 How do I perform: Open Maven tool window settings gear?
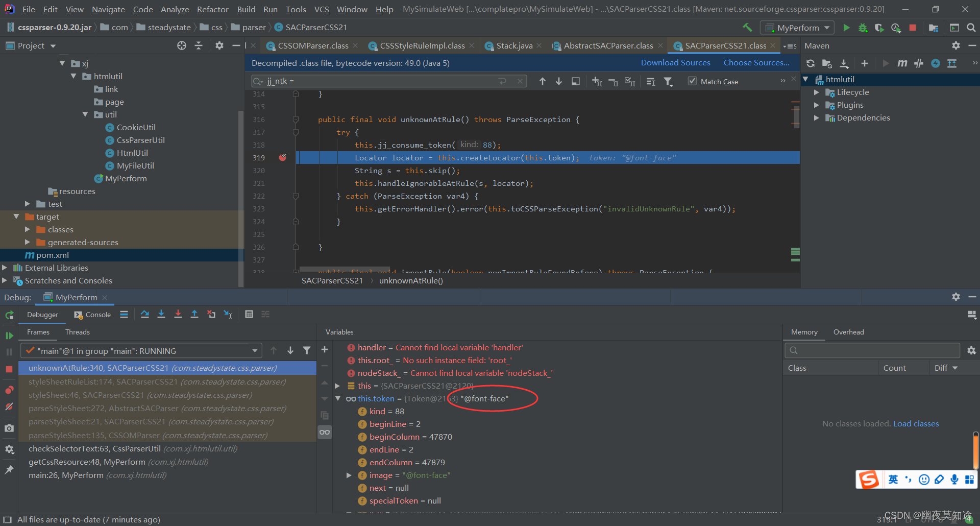(x=956, y=45)
